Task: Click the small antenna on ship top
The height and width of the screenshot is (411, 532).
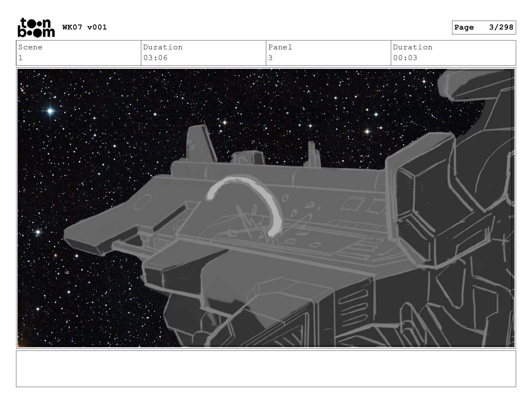Action: click(314, 154)
